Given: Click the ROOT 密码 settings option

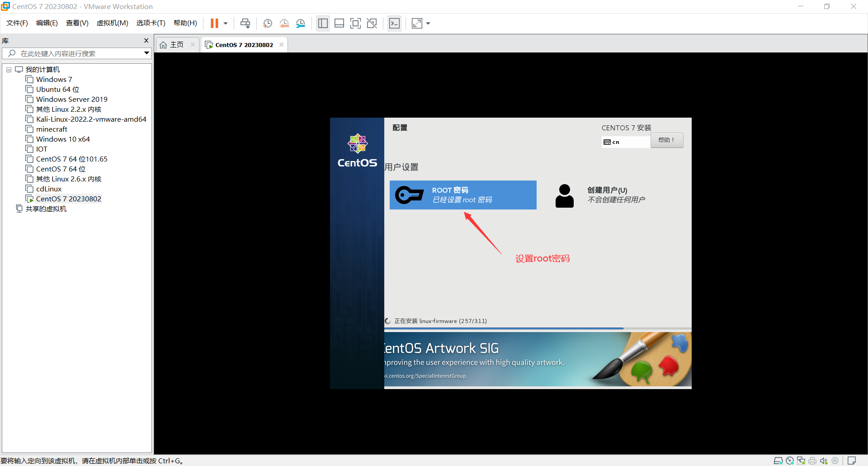Looking at the screenshot, I should pos(463,195).
